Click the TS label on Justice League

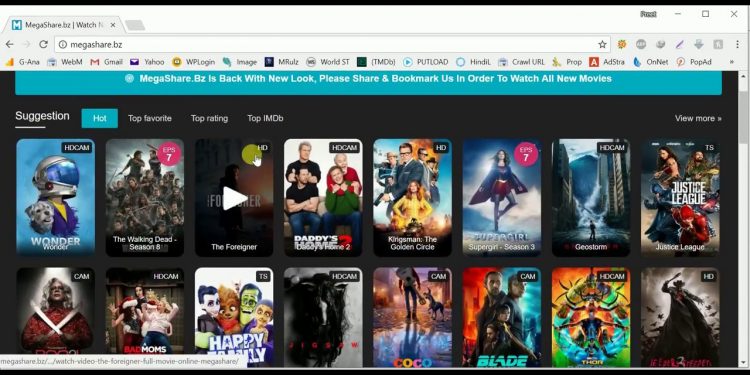click(x=709, y=148)
